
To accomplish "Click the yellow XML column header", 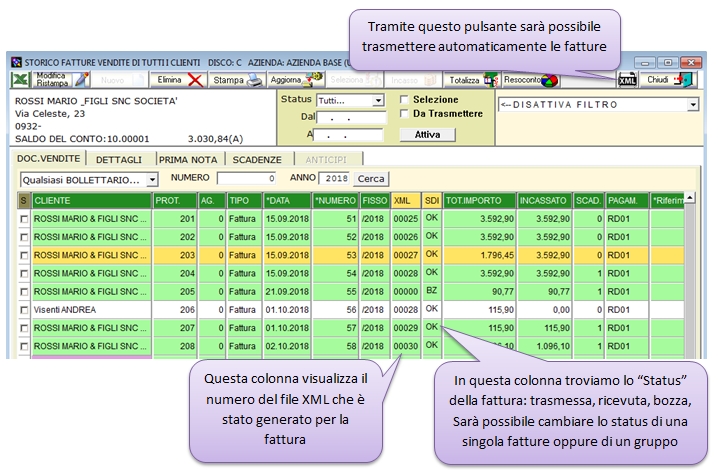I will click(406, 201).
